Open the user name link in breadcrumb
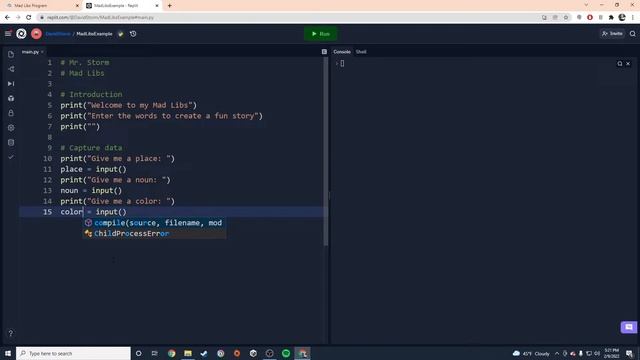Viewport: 640px width, 360px height. (58, 34)
